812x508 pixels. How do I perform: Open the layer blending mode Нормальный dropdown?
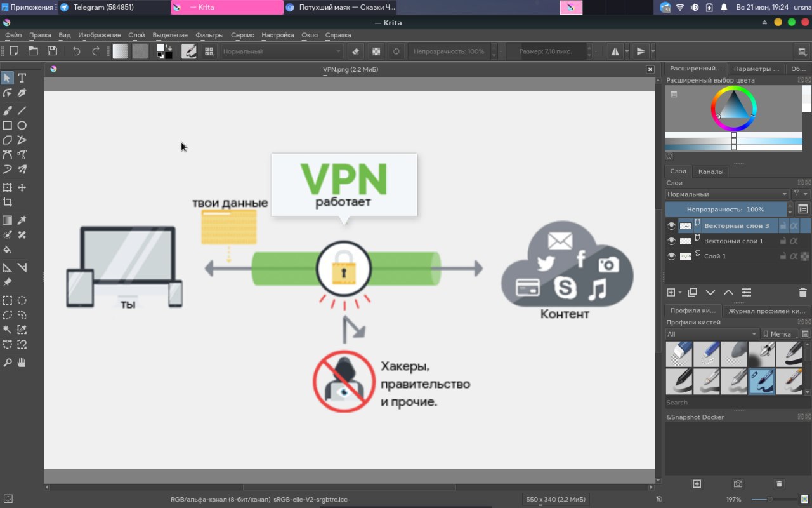pos(727,194)
